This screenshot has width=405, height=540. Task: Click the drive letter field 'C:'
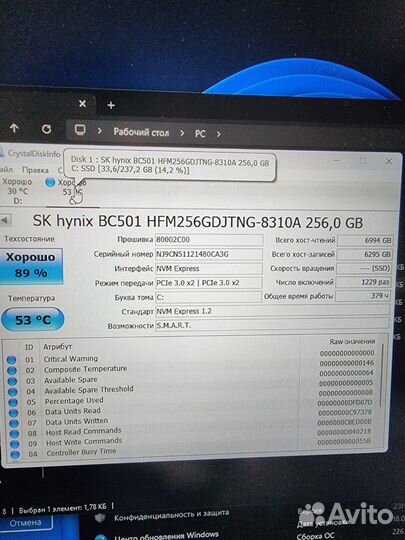(x=209, y=297)
